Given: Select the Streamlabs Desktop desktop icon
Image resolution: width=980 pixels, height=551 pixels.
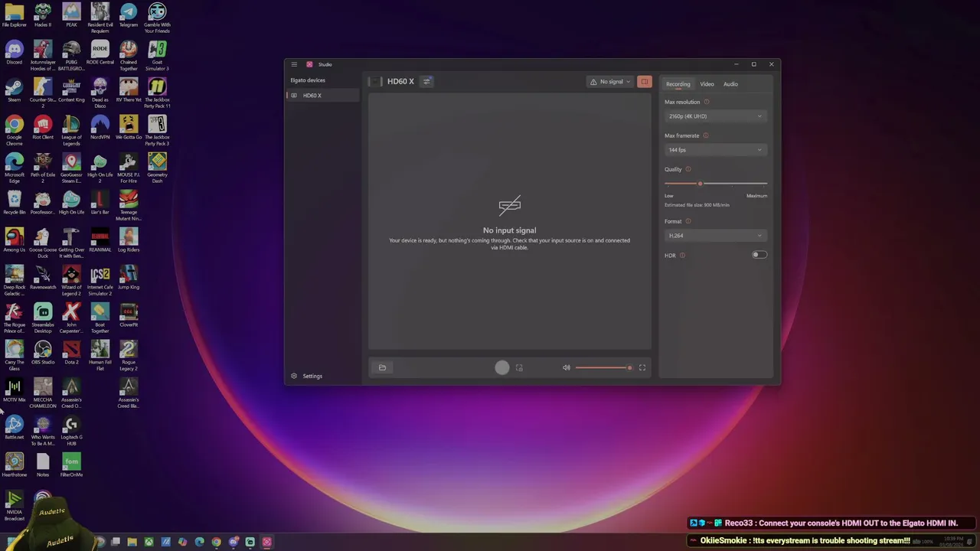Looking at the screenshot, I should pyautogui.click(x=43, y=318).
